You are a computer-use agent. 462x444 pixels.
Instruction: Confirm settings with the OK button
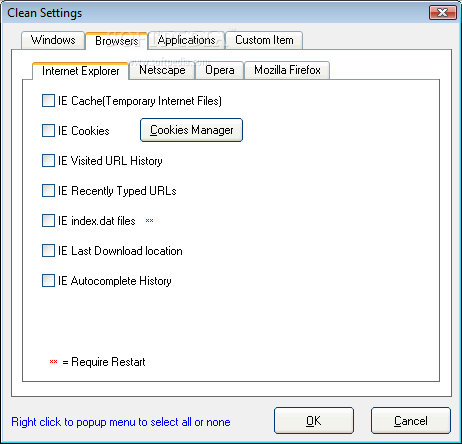pyautogui.click(x=314, y=421)
